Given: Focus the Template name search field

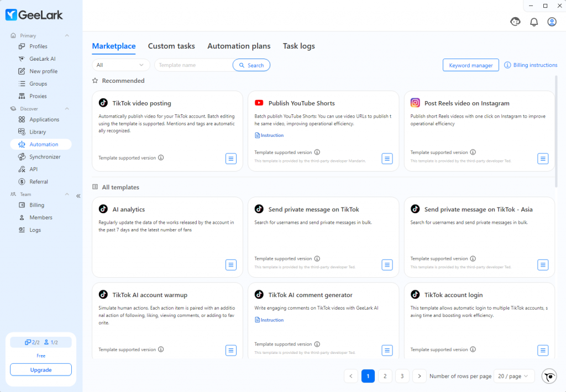Looking at the screenshot, I should pos(193,65).
